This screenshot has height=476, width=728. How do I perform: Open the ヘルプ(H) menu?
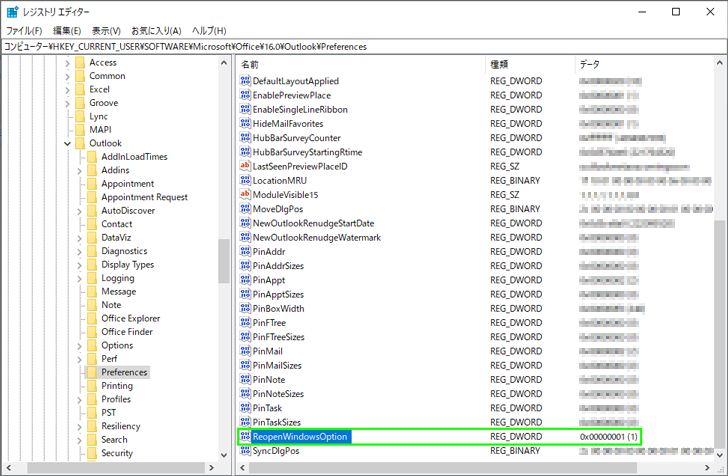click(x=209, y=31)
